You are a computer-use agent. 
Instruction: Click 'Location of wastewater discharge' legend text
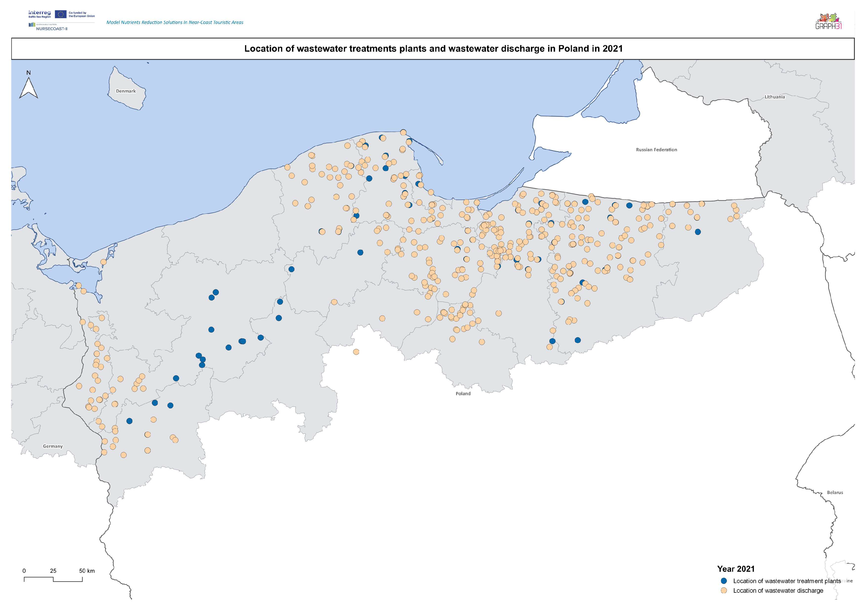(778, 591)
